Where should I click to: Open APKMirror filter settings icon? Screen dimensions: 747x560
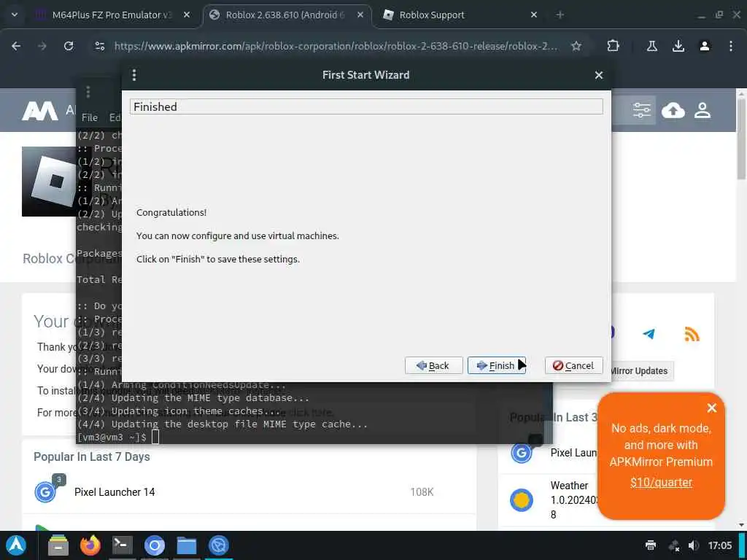(x=642, y=111)
